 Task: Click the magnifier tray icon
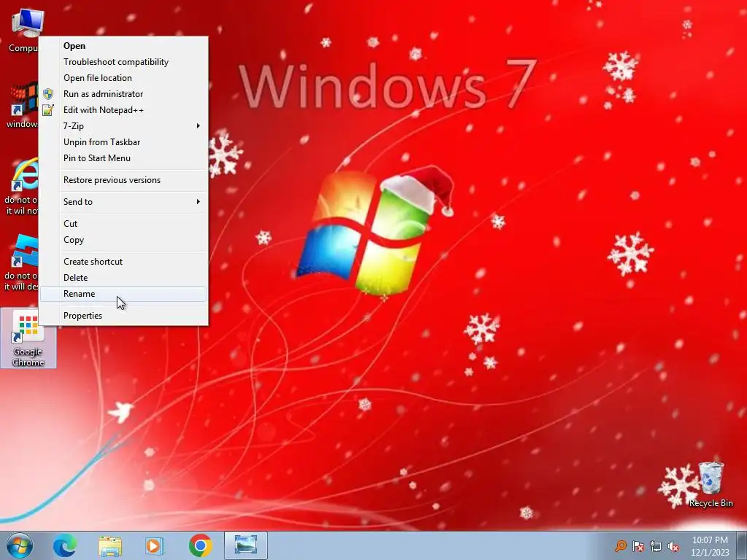(620, 546)
